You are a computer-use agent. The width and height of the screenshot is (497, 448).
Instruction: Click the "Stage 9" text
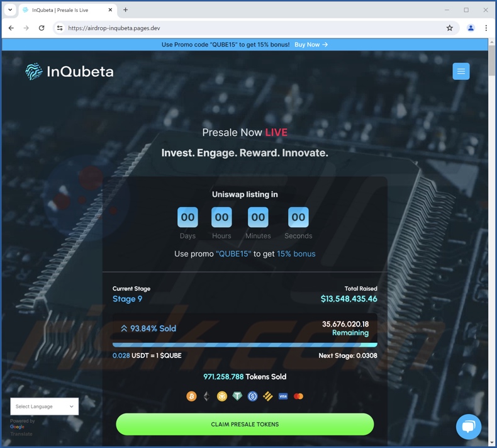pos(128,299)
